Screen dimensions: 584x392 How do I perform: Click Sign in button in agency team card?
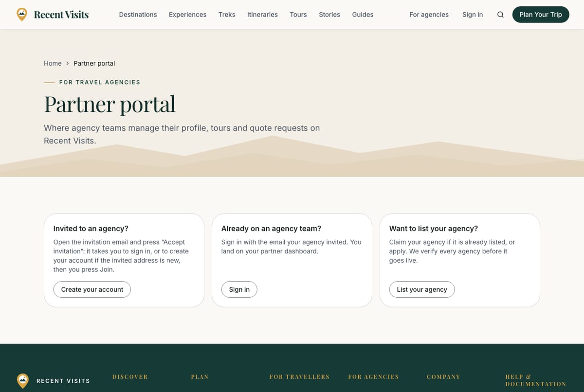point(239,289)
